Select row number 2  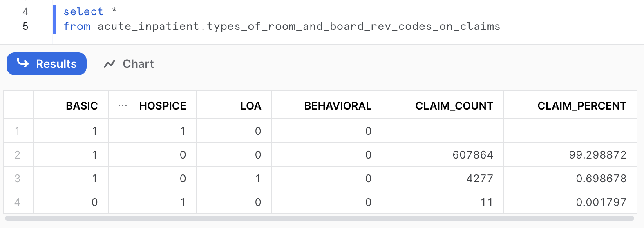[18, 155]
